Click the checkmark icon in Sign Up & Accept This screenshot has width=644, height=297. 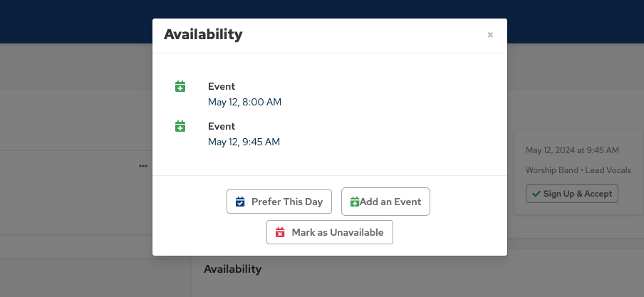pyautogui.click(x=534, y=194)
